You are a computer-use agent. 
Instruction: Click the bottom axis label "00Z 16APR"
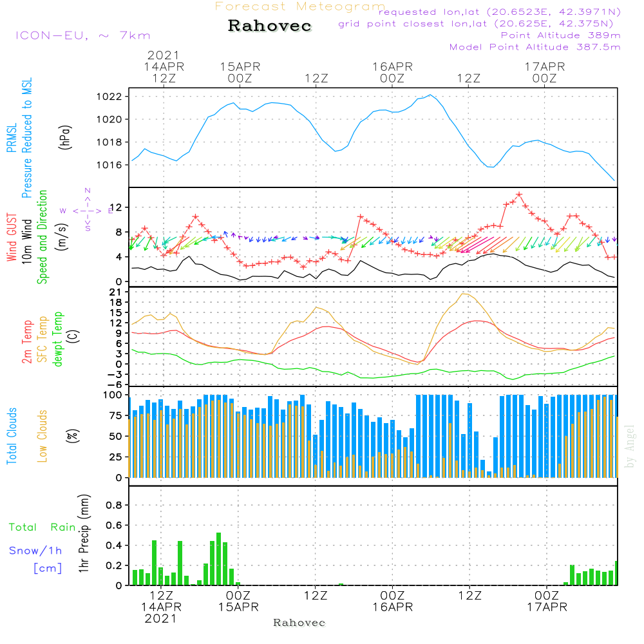click(x=393, y=601)
